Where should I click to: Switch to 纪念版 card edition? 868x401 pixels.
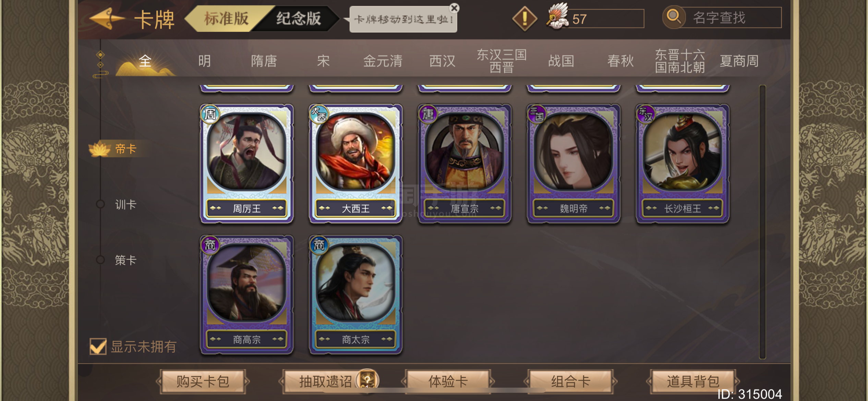click(298, 19)
